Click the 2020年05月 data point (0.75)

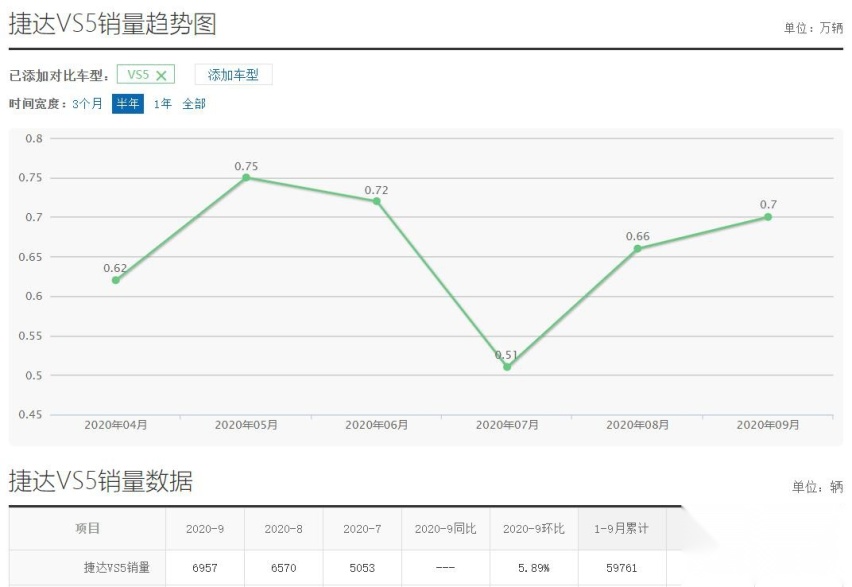[246, 177]
